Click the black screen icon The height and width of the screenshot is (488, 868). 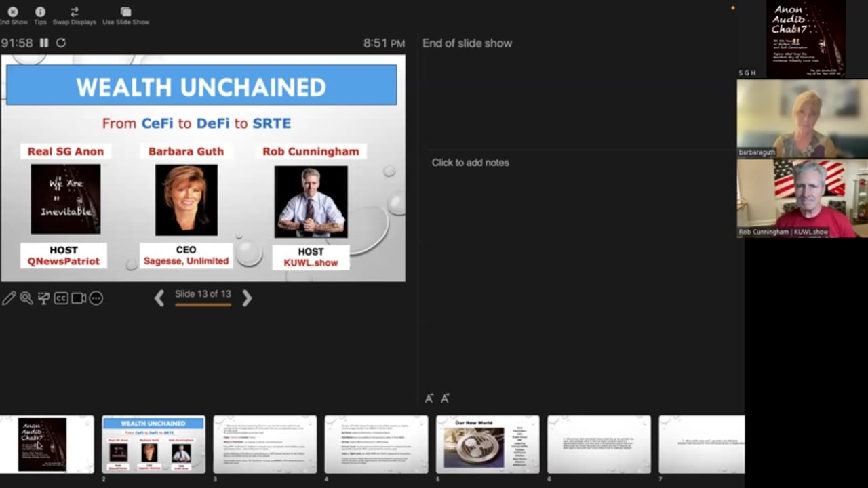click(x=43, y=298)
